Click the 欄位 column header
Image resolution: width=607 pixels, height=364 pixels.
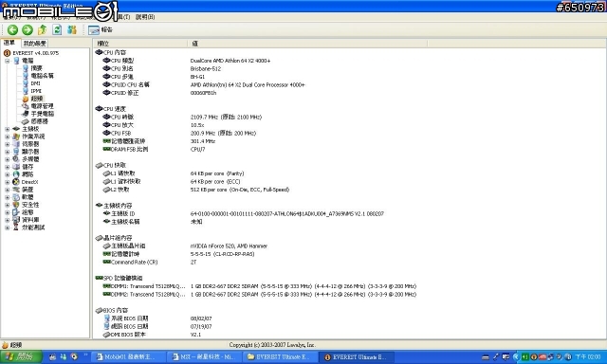click(x=140, y=44)
